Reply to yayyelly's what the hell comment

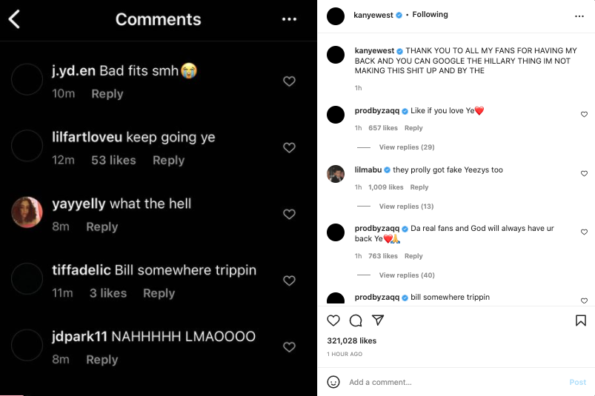(102, 227)
